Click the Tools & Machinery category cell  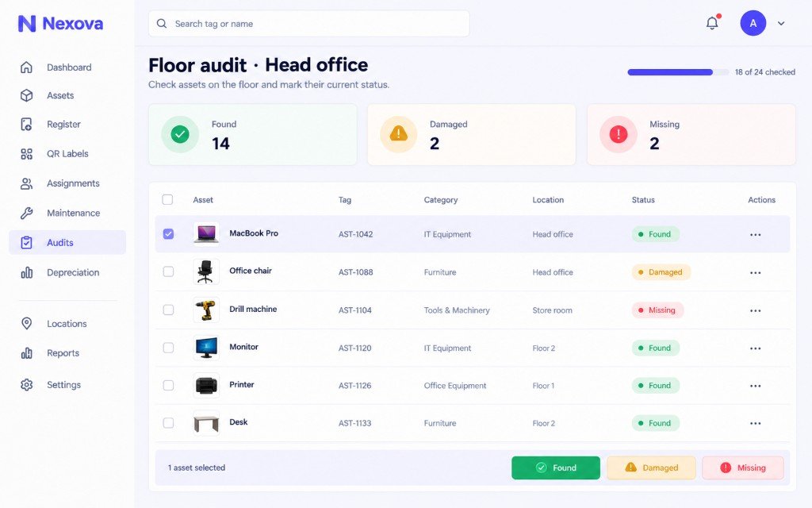(457, 310)
